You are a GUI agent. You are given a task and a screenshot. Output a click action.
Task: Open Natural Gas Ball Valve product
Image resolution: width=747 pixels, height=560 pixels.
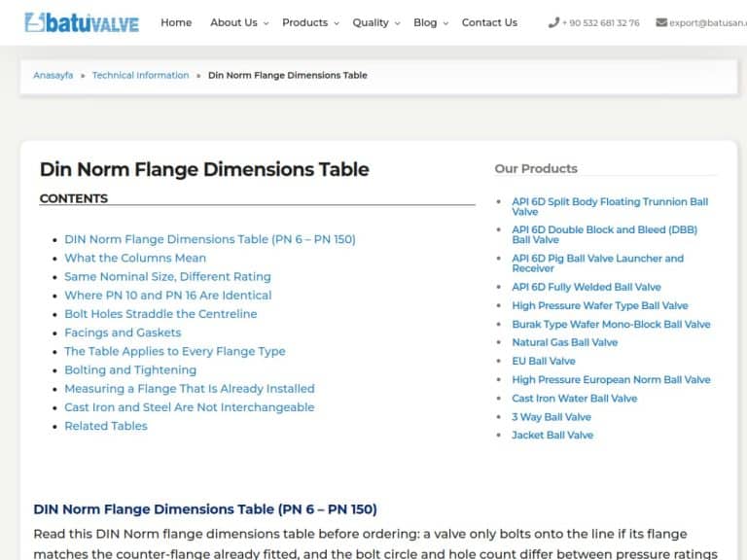[x=564, y=342]
